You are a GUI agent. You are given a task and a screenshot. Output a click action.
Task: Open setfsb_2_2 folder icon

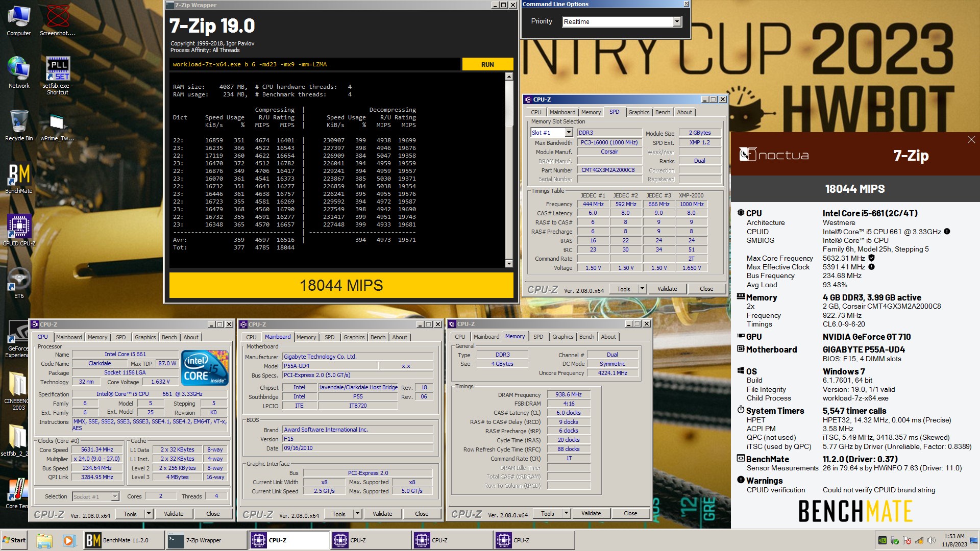pos(15,440)
